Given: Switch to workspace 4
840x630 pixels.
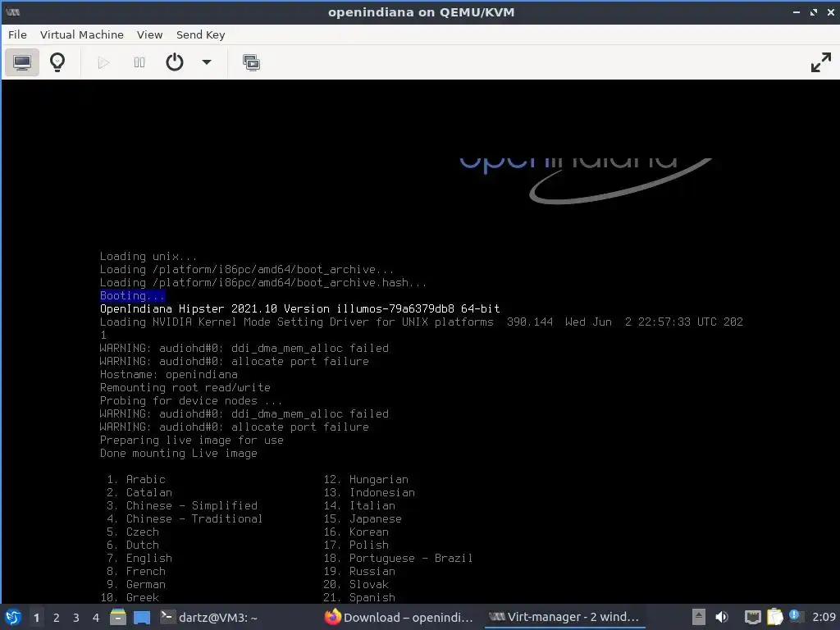Looking at the screenshot, I should [x=96, y=617].
